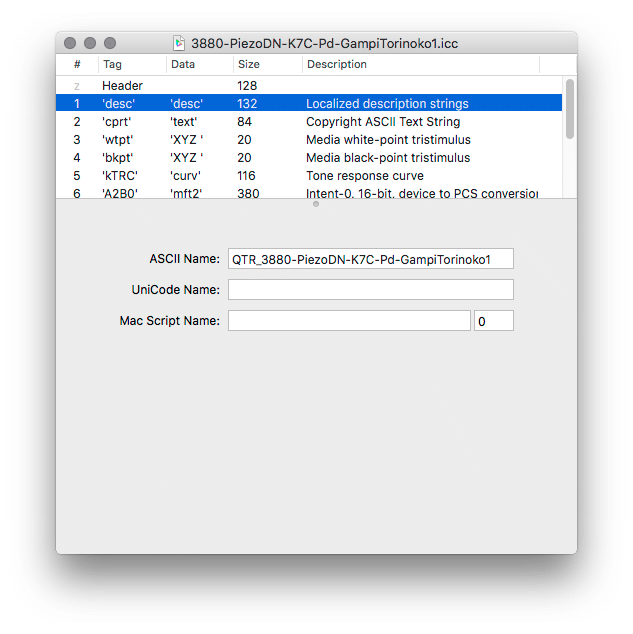Click the tag list vertical scrollbar thumb
The image size is (633, 634).
click(570, 109)
